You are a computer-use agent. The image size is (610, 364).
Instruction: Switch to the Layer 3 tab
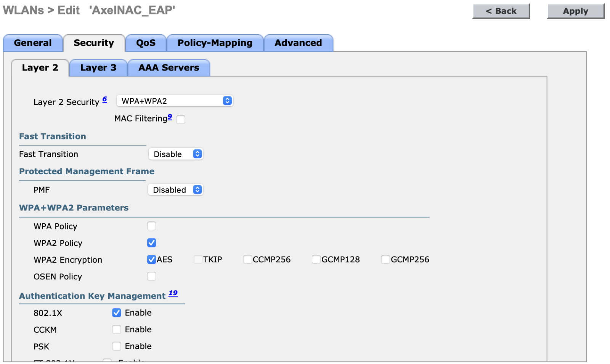[x=98, y=68]
